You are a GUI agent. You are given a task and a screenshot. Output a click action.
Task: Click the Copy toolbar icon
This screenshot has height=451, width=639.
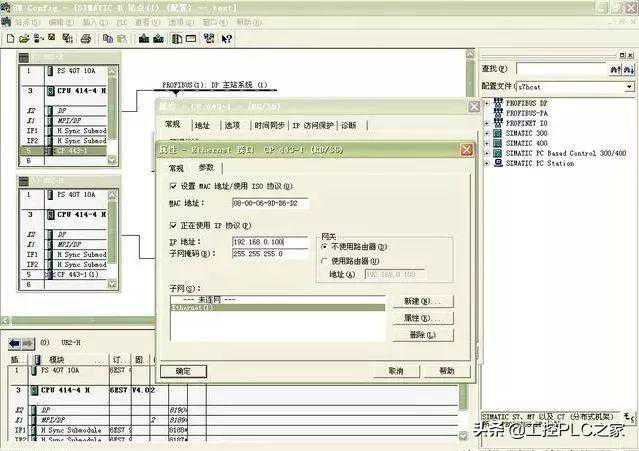click(x=108, y=39)
